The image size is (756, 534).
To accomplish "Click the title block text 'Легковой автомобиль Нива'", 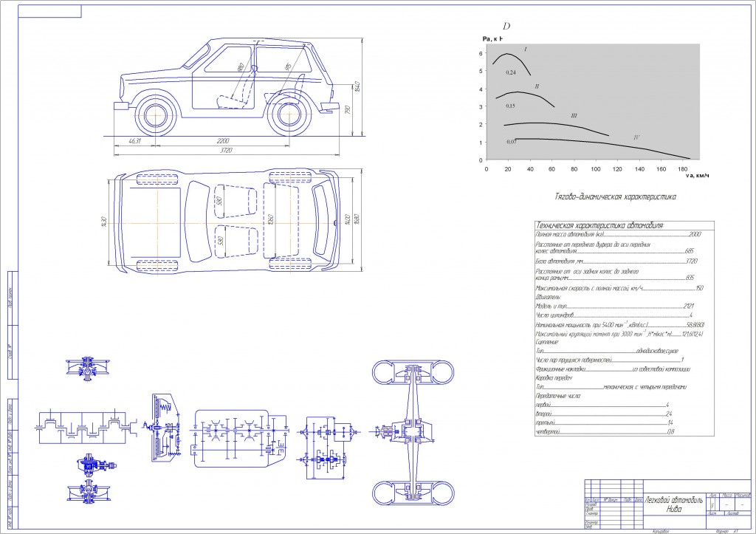I will [674, 504].
